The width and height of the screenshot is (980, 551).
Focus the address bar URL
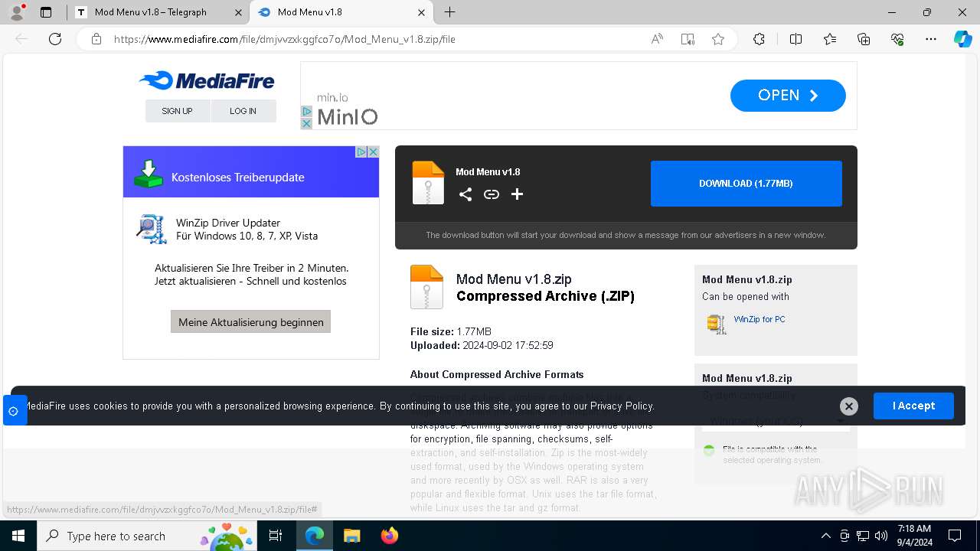click(x=285, y=39)
